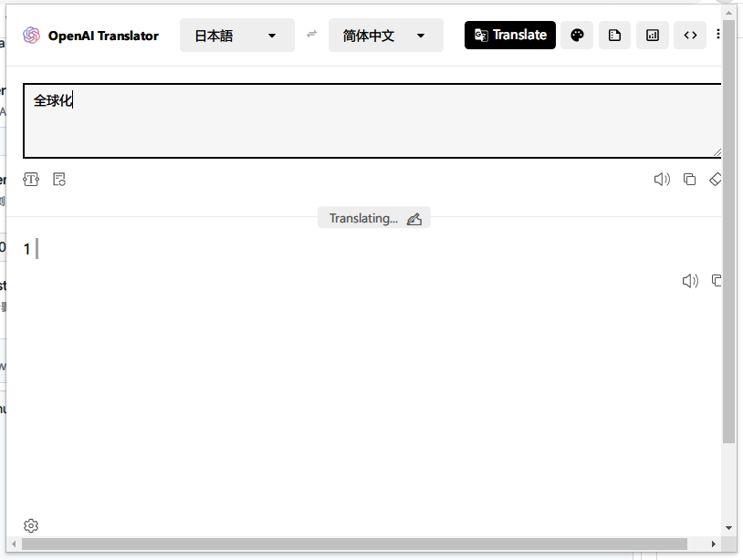Swap languages with the arrows icon
743x560 pixels.
(311, 35)
